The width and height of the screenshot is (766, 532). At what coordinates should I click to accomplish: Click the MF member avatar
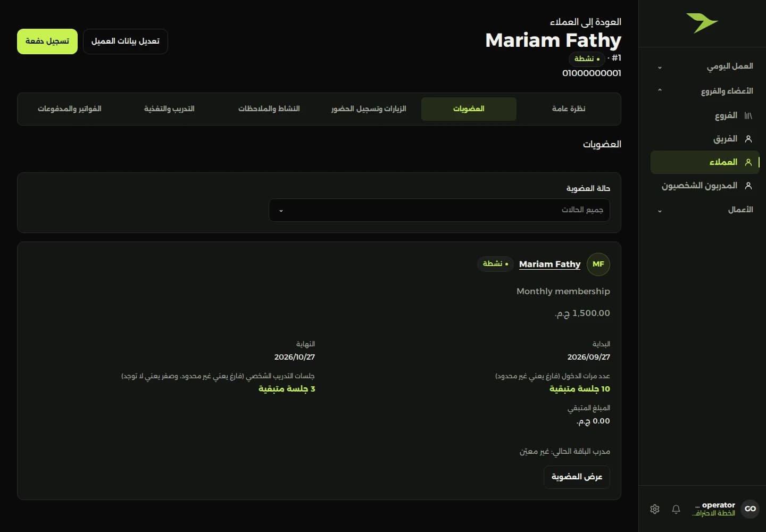598,264
